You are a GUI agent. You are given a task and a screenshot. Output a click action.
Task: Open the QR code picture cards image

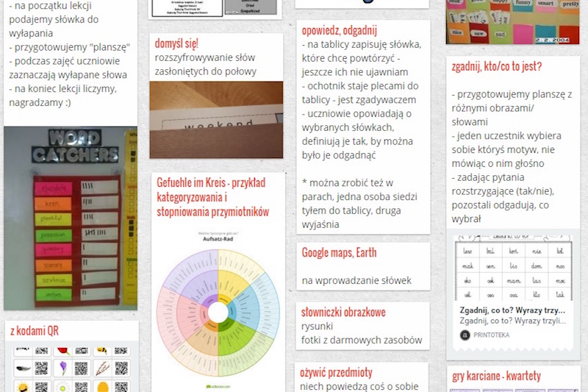71,368
